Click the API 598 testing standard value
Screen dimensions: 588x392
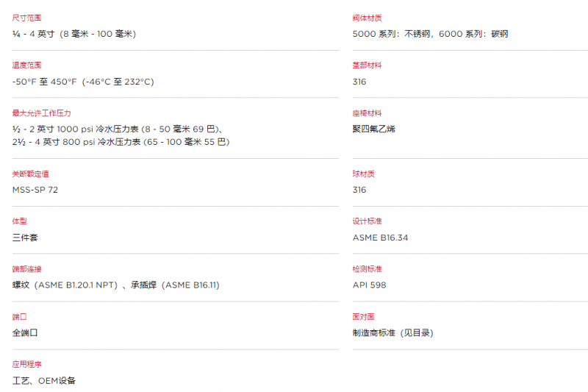point(370,285)
